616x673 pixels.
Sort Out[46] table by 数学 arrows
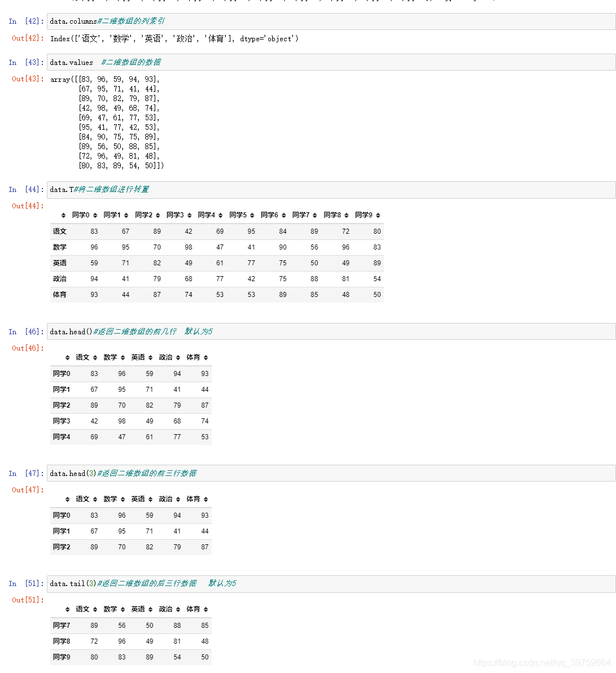(123, 357)
